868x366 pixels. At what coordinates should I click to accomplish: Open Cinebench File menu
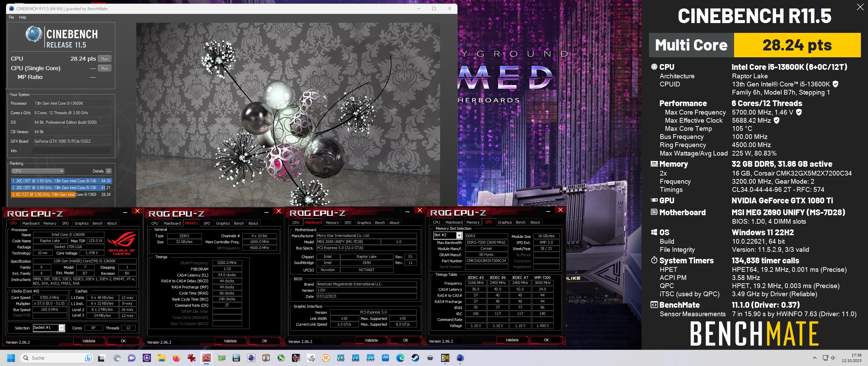(12, 17)
